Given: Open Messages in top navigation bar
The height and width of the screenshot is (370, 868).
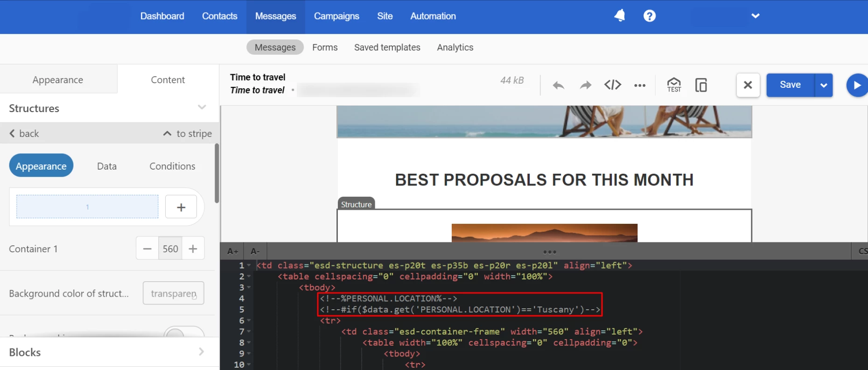Looking at the screenshot, I should click(276, 16).
